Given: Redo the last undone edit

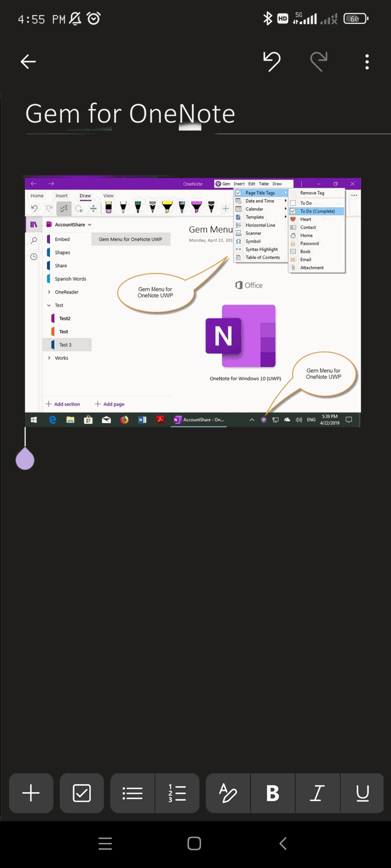Looking at the screenshot, I should click(318, 61).
